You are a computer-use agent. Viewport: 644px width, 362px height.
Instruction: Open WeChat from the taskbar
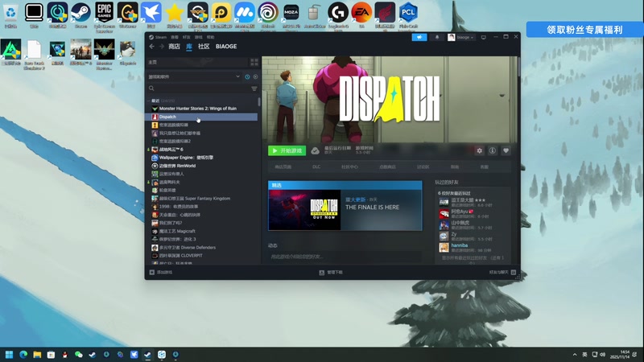point(78,354)
